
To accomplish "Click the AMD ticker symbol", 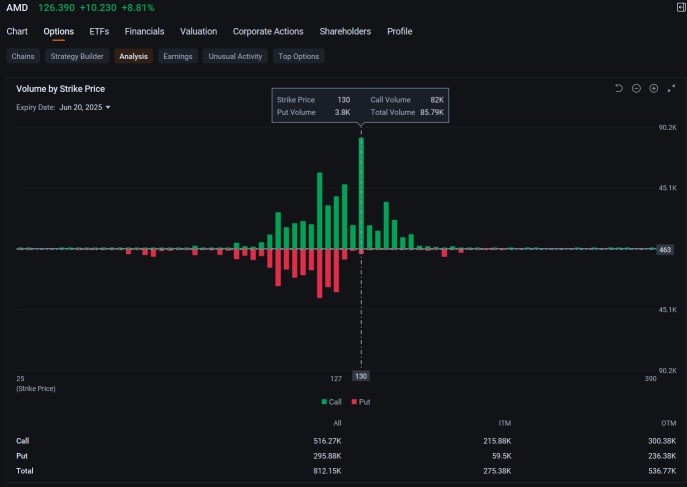I will coord(17,7).
